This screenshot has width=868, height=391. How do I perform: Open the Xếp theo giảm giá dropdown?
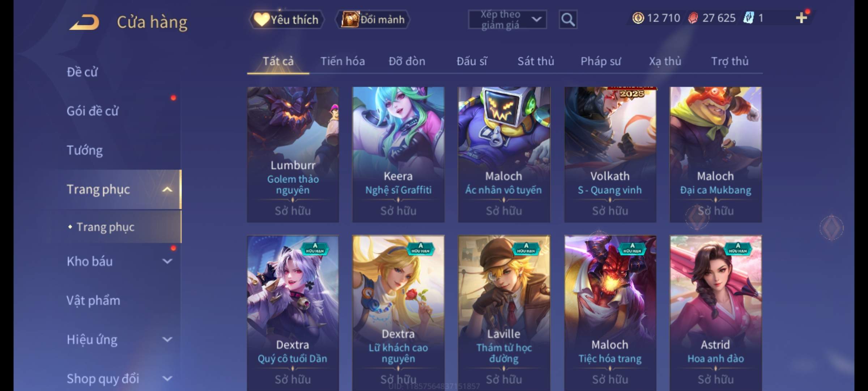pos(507,20)
